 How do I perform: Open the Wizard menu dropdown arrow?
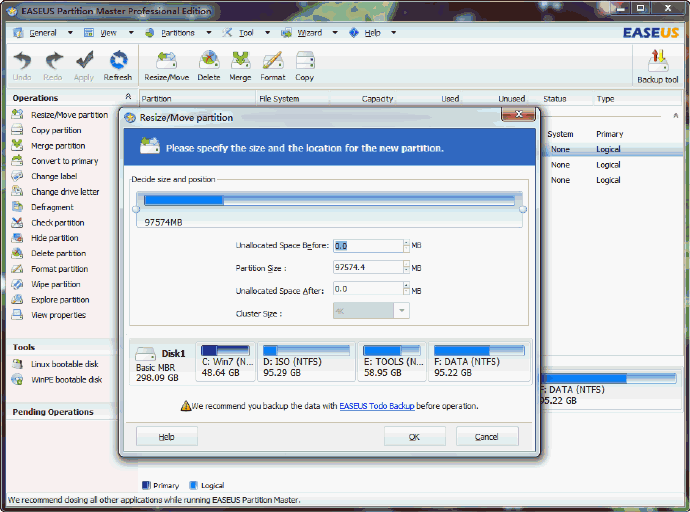click(335, 33)
